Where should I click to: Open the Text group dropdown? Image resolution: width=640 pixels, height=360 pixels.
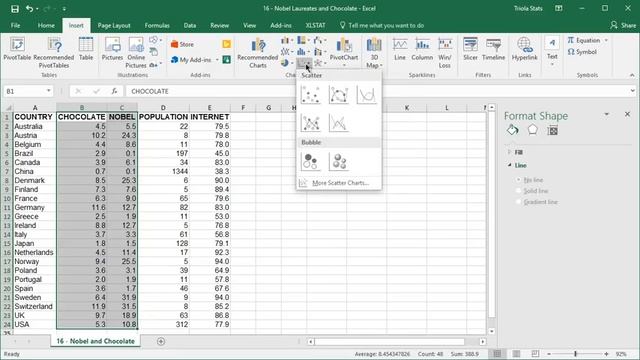pos(552,52)
